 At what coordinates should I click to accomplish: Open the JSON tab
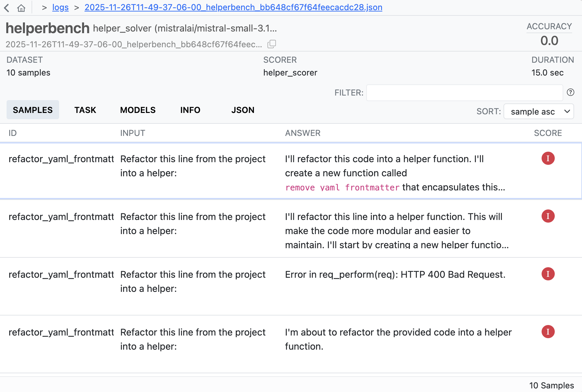point(243,110)
